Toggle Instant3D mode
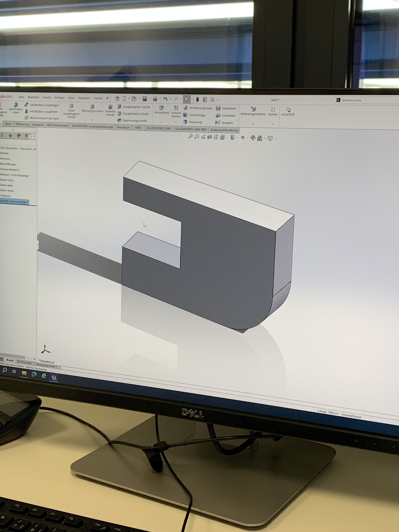The image size is (399, 532). (x=288, y=111)
